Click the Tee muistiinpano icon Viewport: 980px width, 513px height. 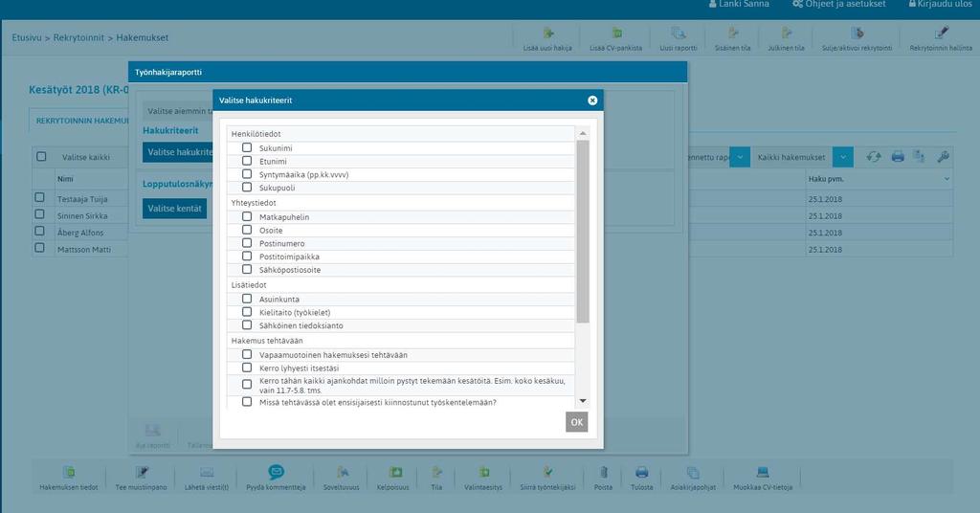[142, 473]
